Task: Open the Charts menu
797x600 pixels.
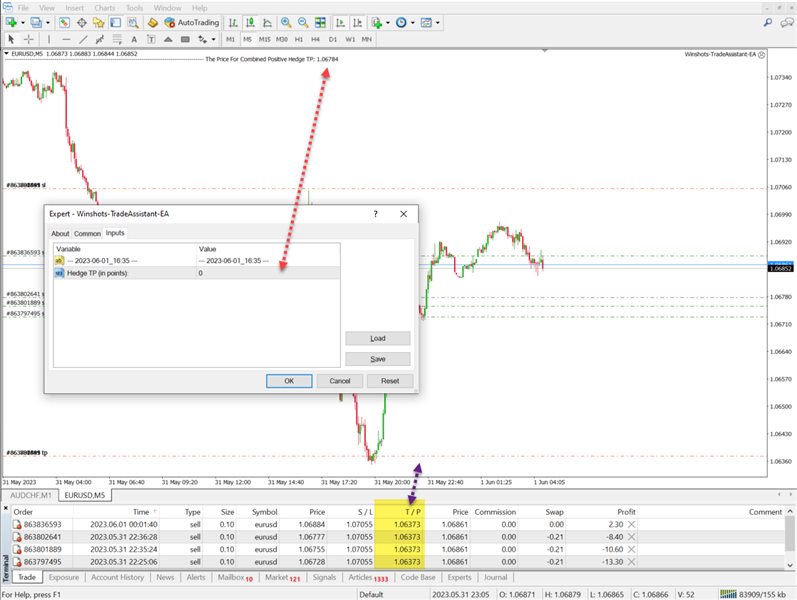Action: click(x=105, y=8)
